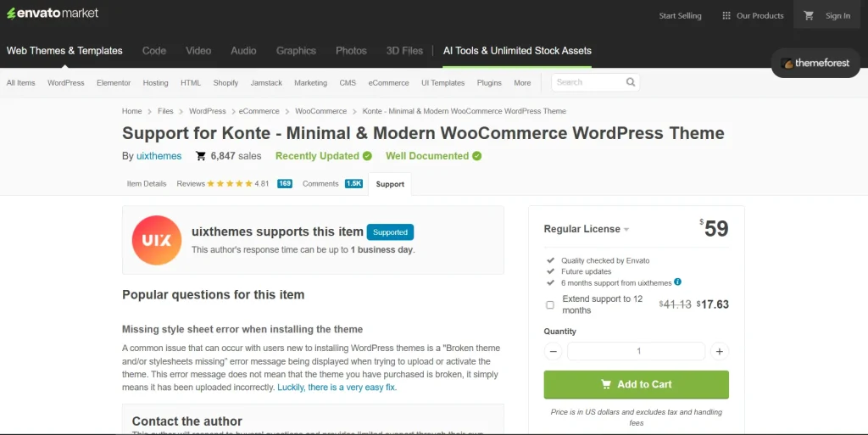Select Plugins category

point(489,83)
